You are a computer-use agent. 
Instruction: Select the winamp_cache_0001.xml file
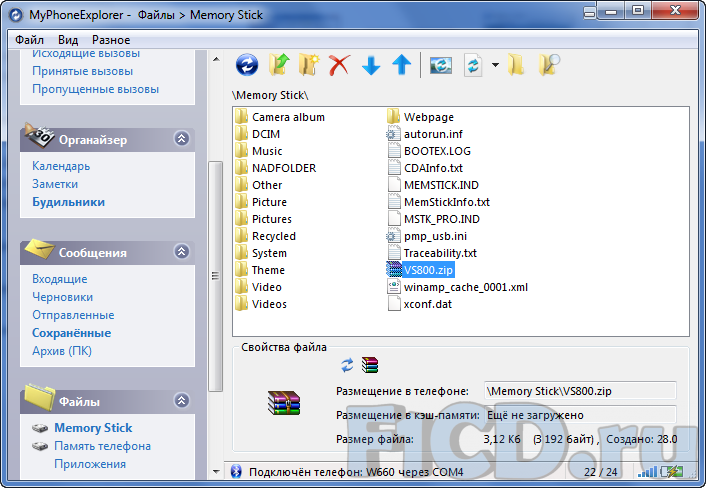457,287
